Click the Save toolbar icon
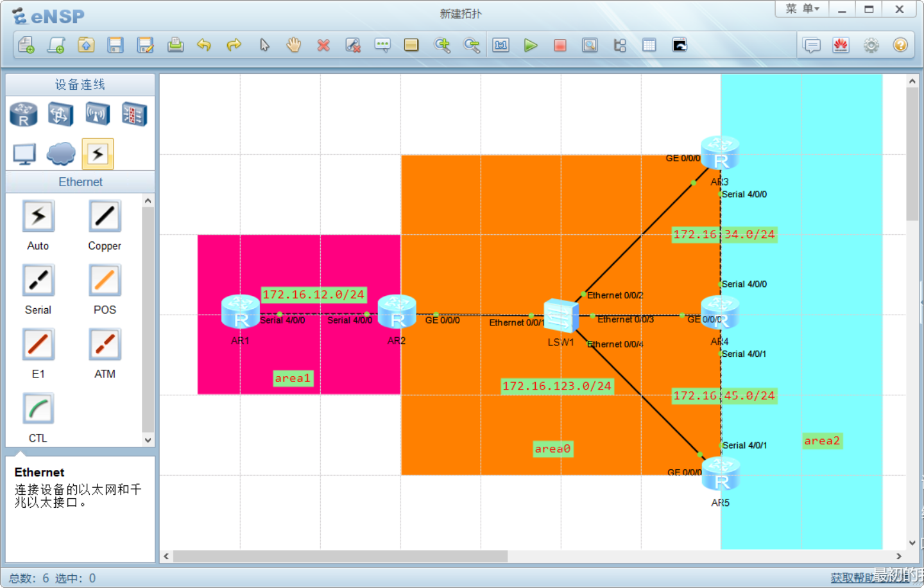Screen dimensions: 924x588 click(x=116, y=45)
